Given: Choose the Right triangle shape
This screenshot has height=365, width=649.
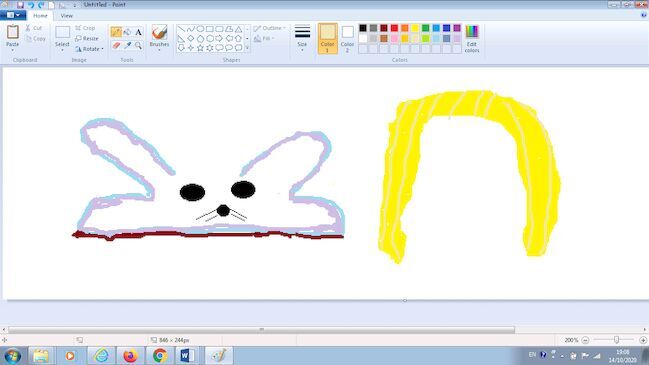Looking at the screenshot, I should [181, 38].
